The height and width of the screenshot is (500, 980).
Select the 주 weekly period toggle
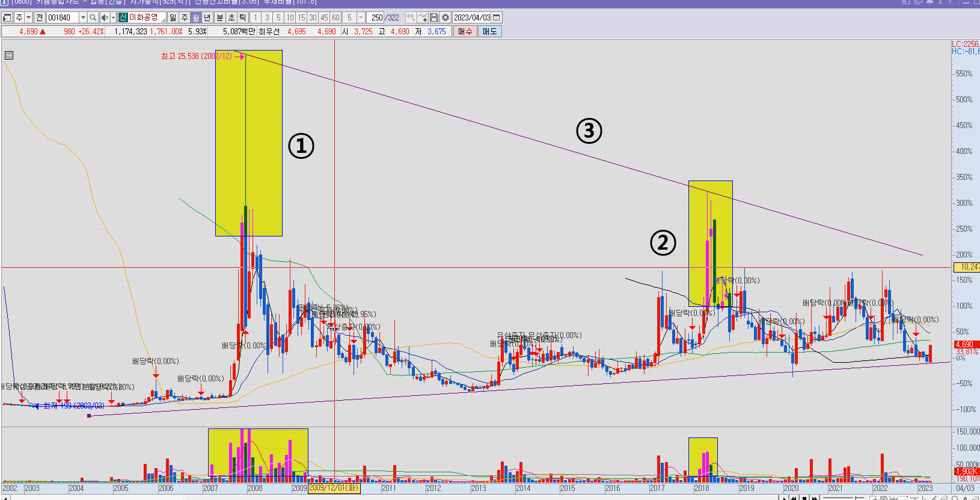[x=185, y=17]
